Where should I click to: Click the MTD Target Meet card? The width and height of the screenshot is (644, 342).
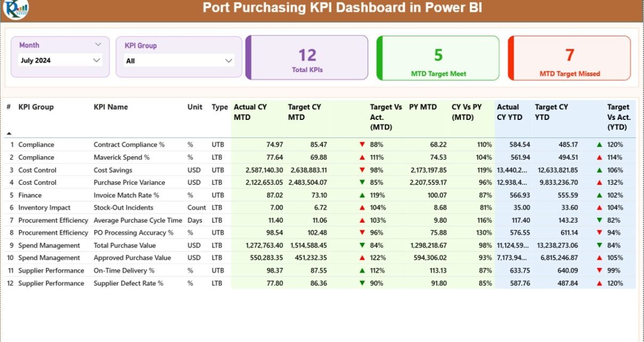pyautogui.click(x=438, y=58)
